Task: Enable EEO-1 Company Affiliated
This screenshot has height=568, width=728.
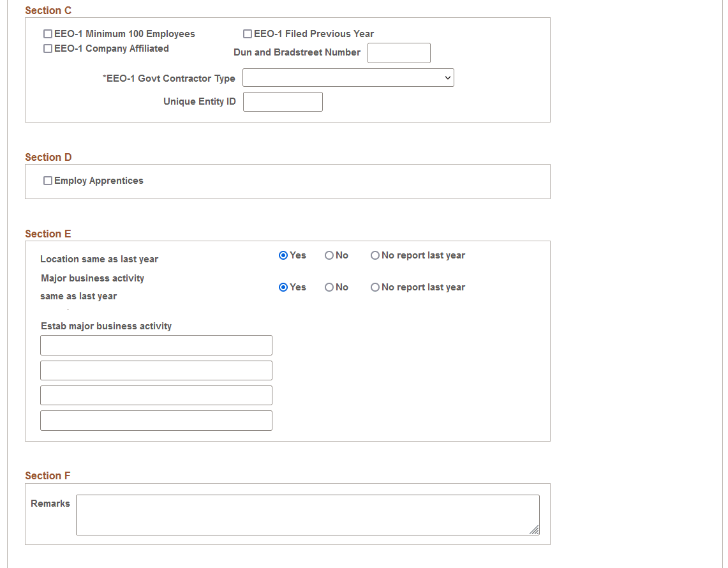Action: tap(47, 48)
